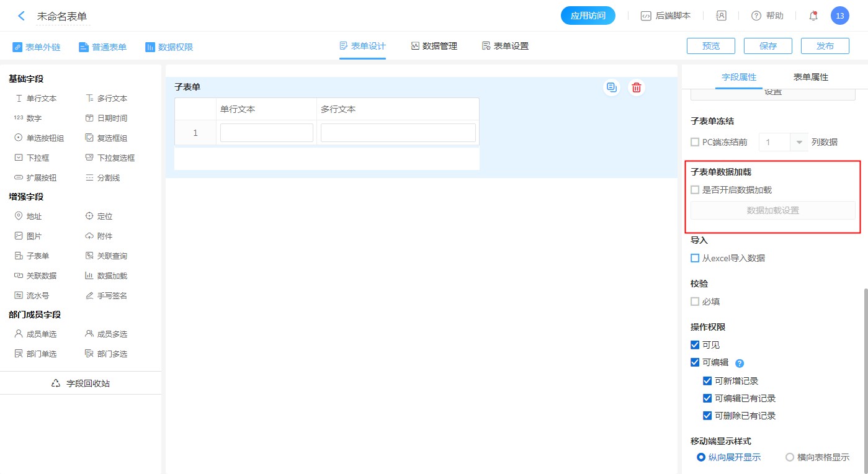Viewport: 868px width, 474px height.
Task: Select 横向表格显示 radio option
Action: coord(790,457)
